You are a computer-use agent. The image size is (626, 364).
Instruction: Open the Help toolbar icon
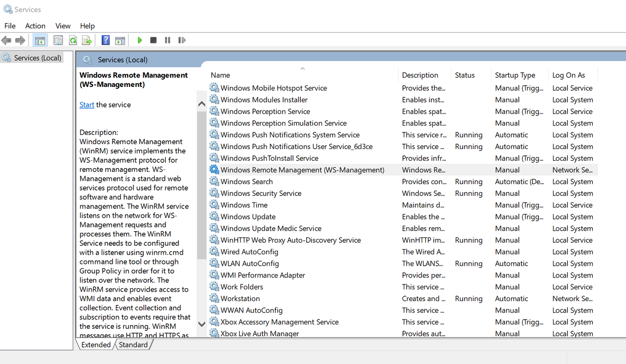pyautogui.click(x=105, y=40)
